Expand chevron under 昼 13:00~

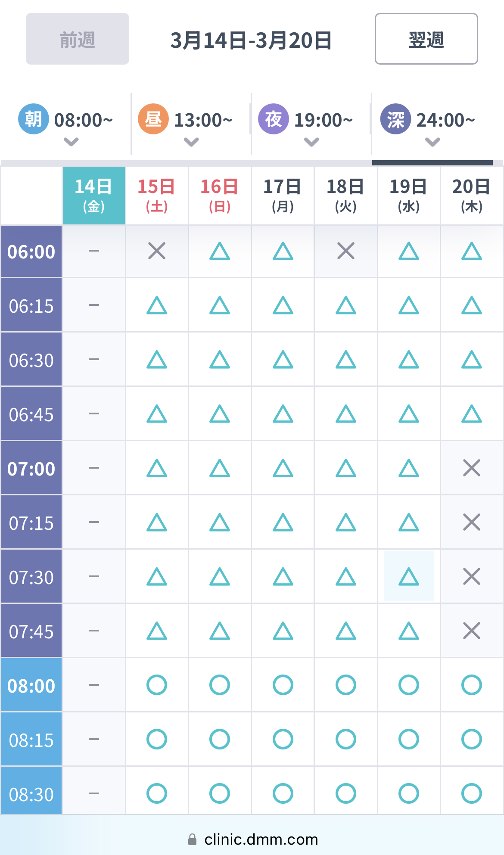pyautogui.click(x=191, y=142)
